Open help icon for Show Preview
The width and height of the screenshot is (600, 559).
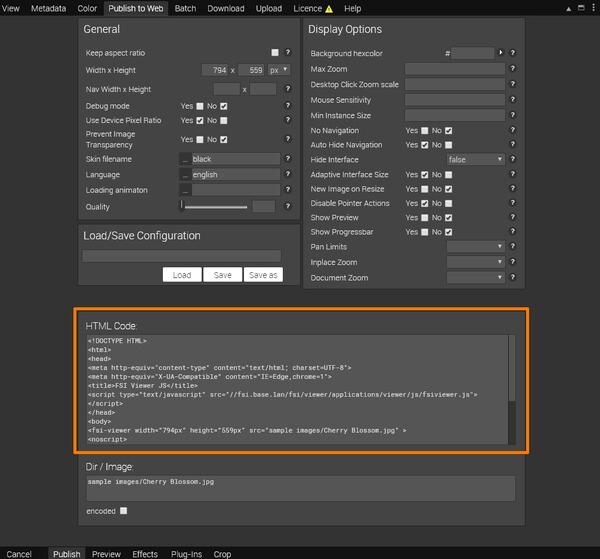click(513, 217)
